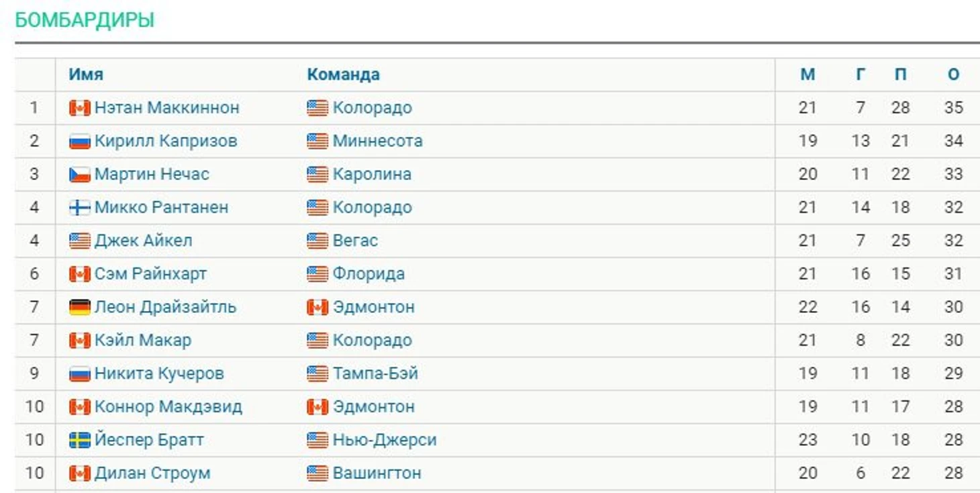The width and height of the screenshot is (980, 493).
Task: Click Finnish flag beside Микко Рантанен
Action: 79,208
